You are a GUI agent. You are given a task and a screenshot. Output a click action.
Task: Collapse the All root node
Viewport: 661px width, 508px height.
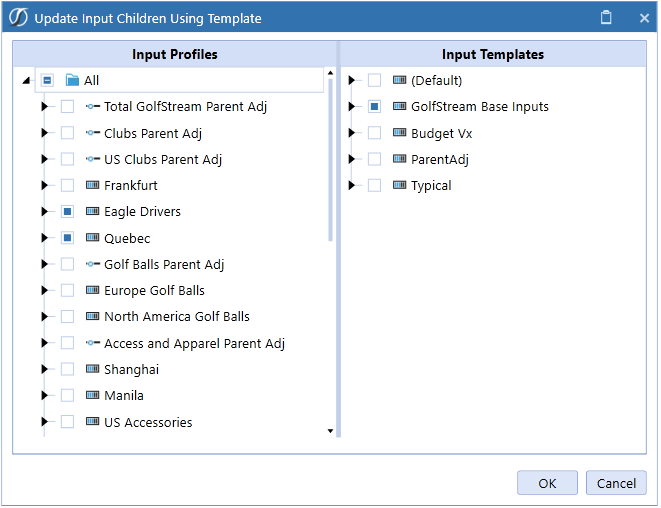pos(27,80)
